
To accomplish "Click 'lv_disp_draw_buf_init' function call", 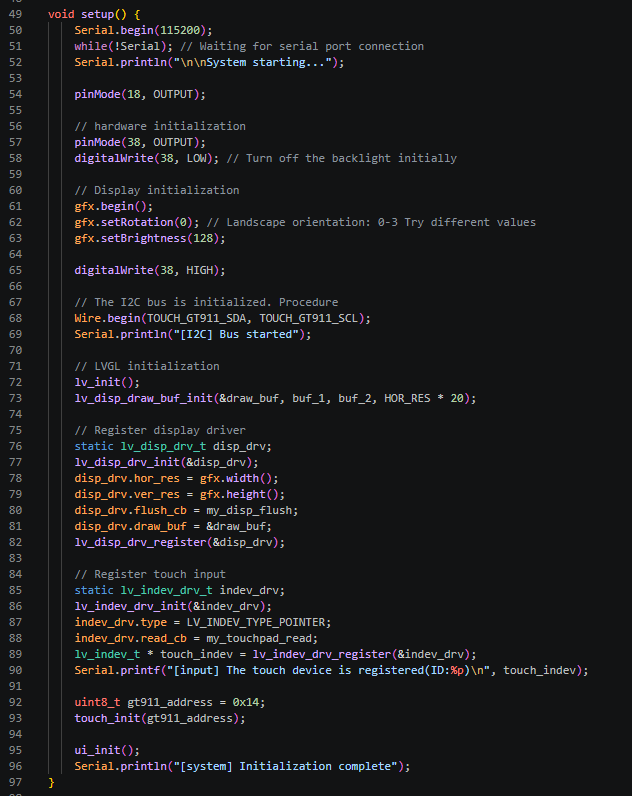I will point(144,399).
